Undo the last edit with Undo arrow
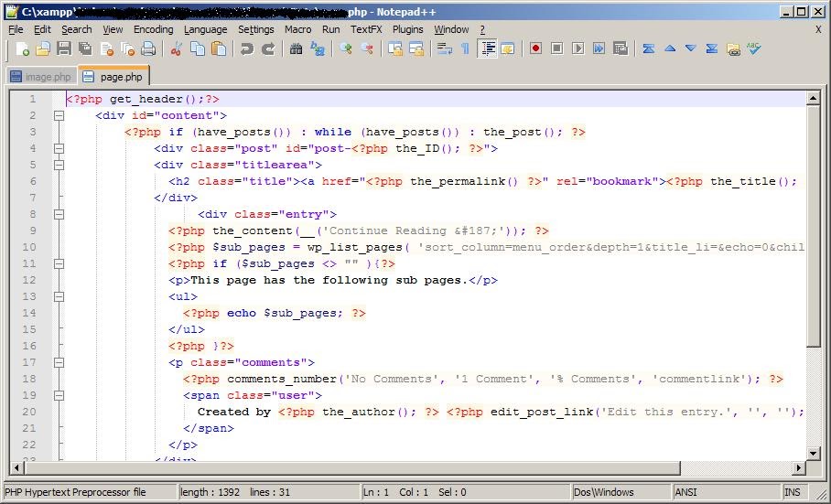The width and height of the screenshot is (831, 504). [246, 48]
